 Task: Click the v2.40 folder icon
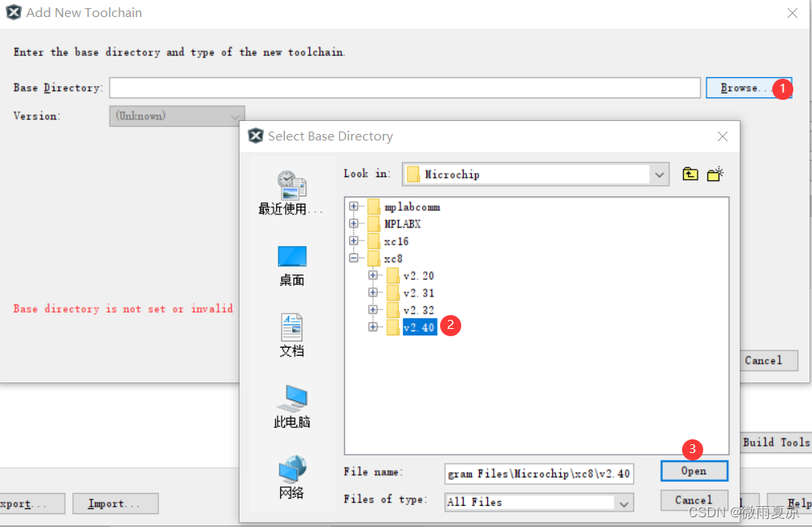(x=393, y=327)
